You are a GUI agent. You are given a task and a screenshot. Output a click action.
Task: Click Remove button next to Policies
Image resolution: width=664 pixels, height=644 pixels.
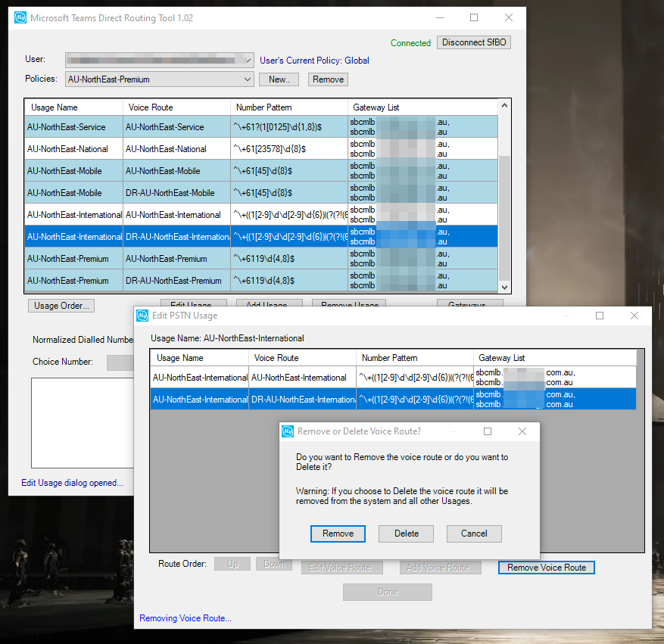(x=328, y=79)
